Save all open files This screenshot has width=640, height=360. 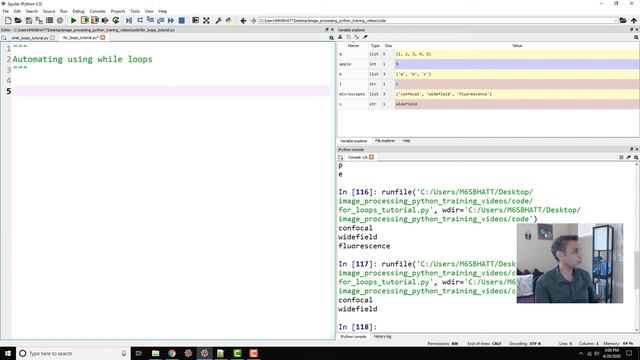(39, 20)
